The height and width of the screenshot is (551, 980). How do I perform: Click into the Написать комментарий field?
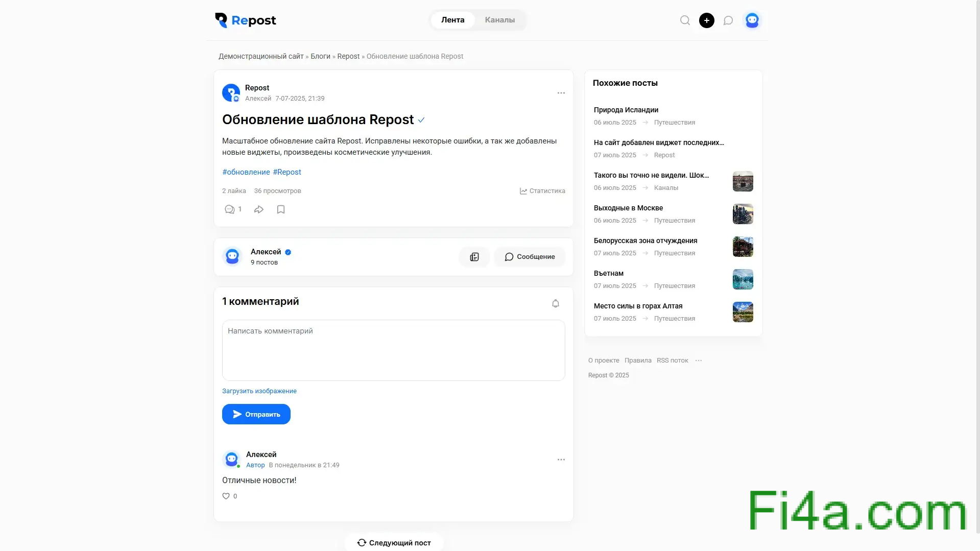click(393, 350)
